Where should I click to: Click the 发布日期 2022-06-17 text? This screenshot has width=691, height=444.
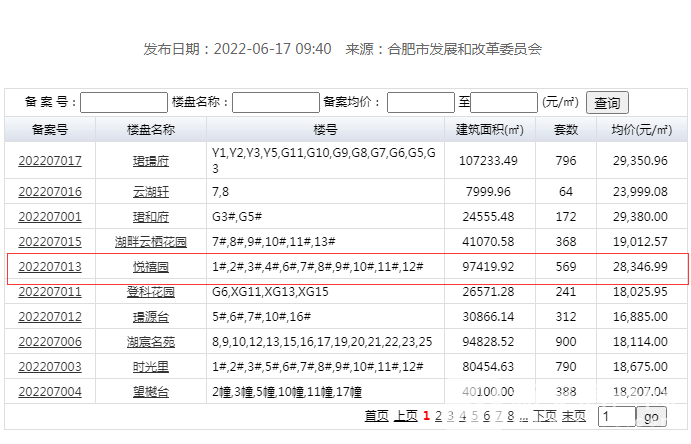point(237,49)
